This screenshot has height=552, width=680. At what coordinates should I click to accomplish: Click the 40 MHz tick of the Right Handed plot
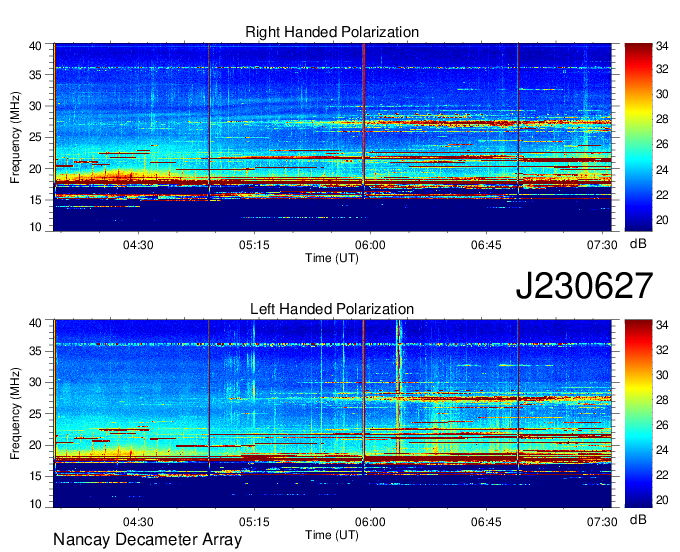36,46
